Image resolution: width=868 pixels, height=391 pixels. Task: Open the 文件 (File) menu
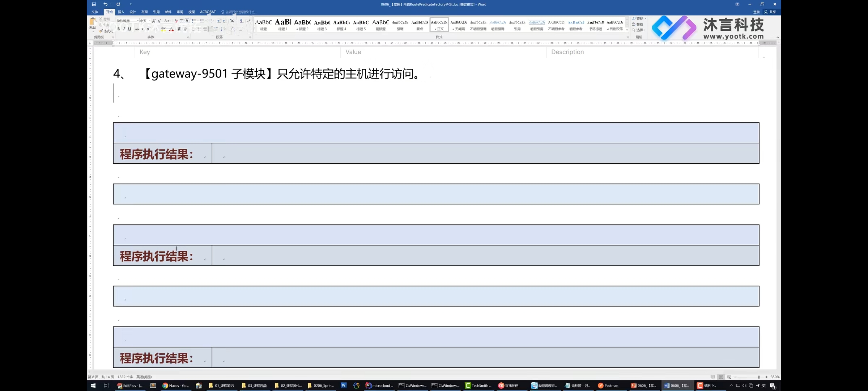pos(95,12)
